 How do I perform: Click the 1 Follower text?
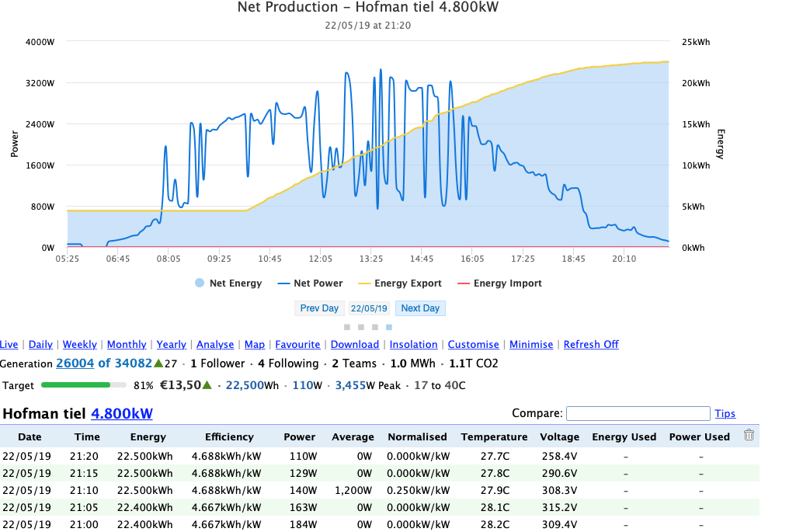(x=217, y=363)
